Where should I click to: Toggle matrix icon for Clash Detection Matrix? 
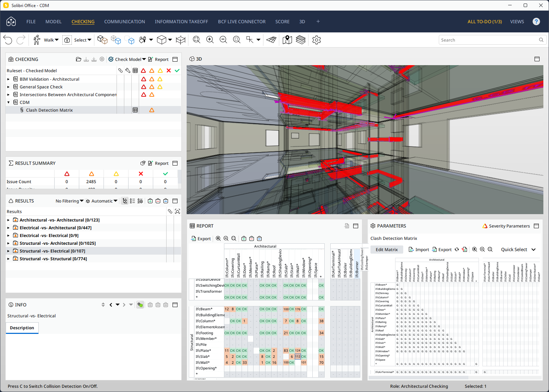(135, 110)
